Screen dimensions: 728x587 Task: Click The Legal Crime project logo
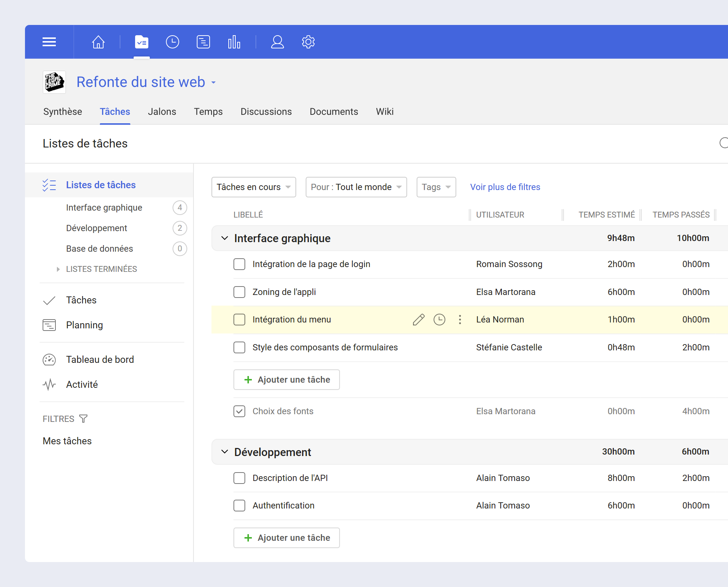point(54,82)
